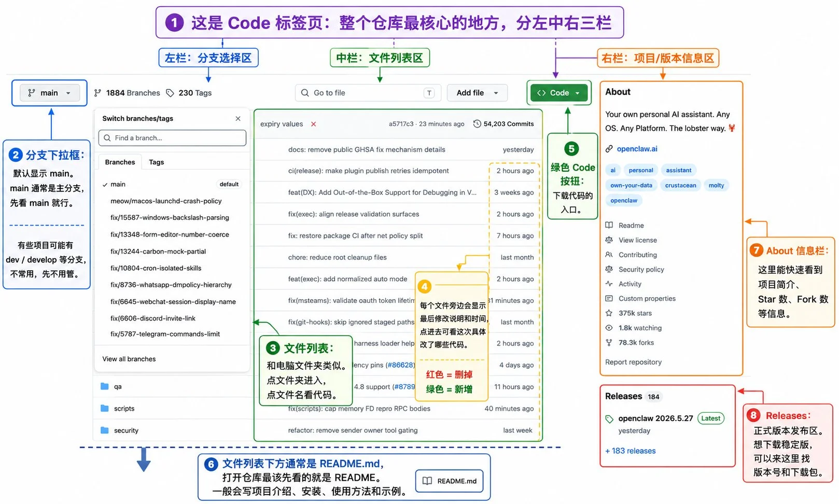
Task: Choose branch fix(6645-webchat-session-display-name
Action: coord(173,302)
